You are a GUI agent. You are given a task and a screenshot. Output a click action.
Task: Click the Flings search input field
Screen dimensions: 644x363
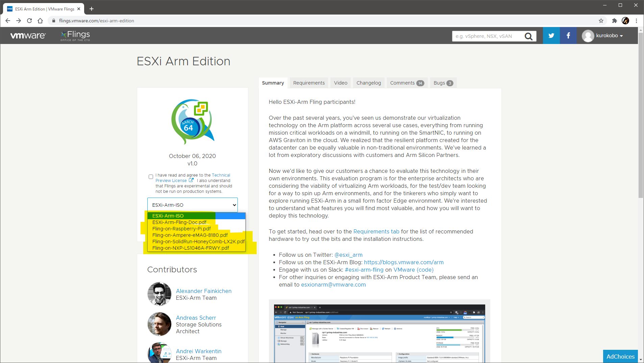click(487, 36)
